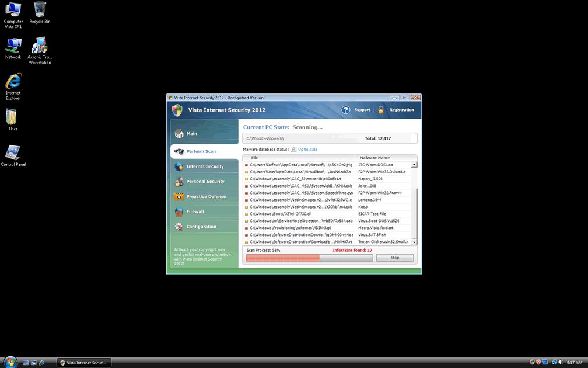Click the Proactive Defense sidebar icon
Viewport: 588px width, 368px height.
(179, 197)
